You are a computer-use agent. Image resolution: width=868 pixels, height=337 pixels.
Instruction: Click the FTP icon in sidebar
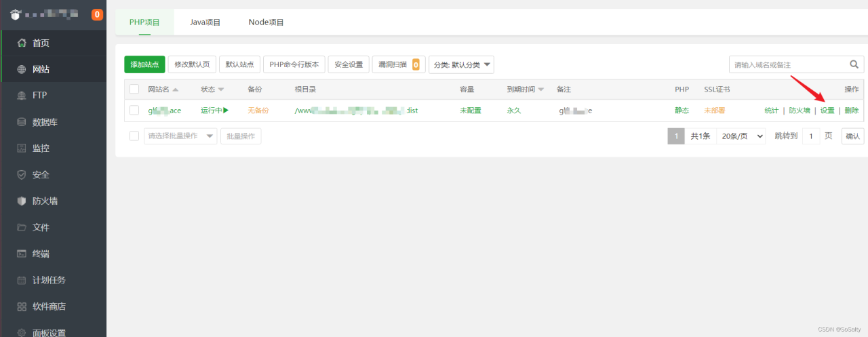(21, 96)
